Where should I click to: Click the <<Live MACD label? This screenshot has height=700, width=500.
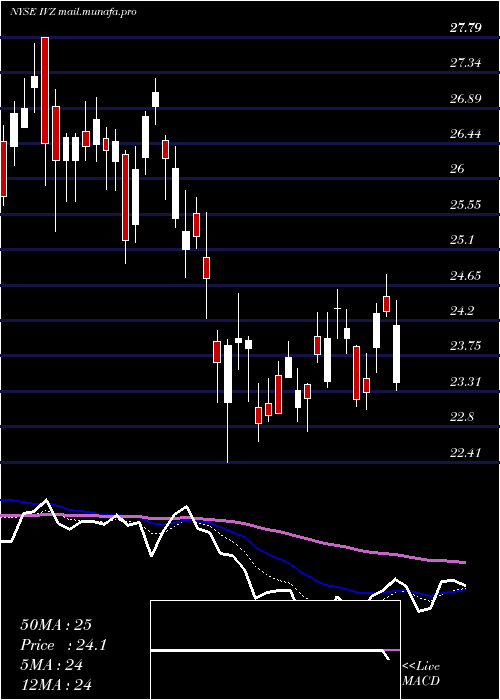tap(421, 673)
